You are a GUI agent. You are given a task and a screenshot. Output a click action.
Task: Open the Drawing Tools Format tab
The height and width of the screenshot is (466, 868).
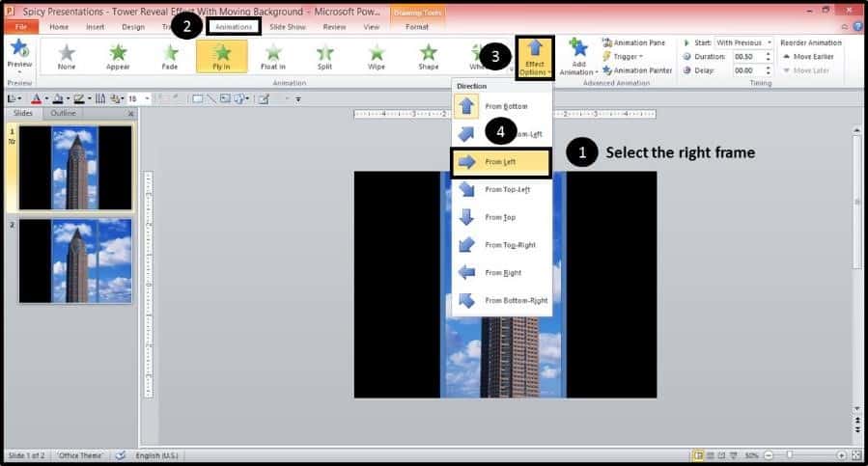click(417, 27)
